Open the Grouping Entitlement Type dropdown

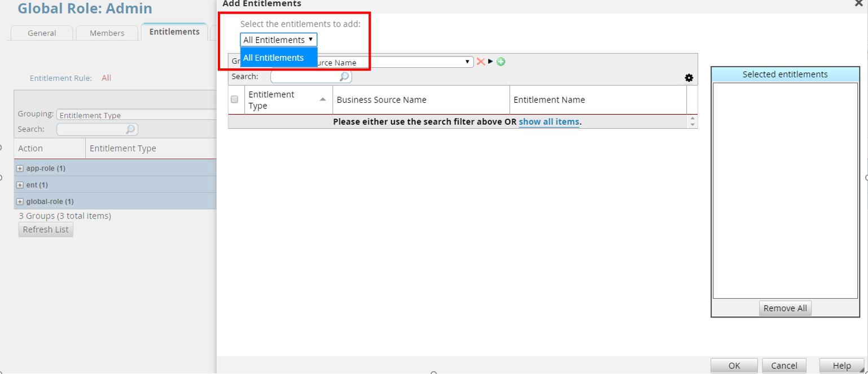(137, 115)
